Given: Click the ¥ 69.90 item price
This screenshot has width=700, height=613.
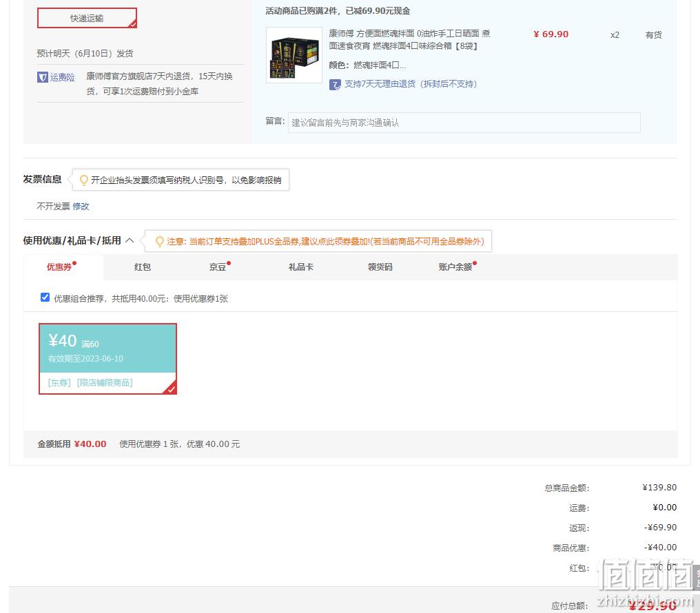Looking at the screenshot, I should pyautogui.click(x=551, y=34).
